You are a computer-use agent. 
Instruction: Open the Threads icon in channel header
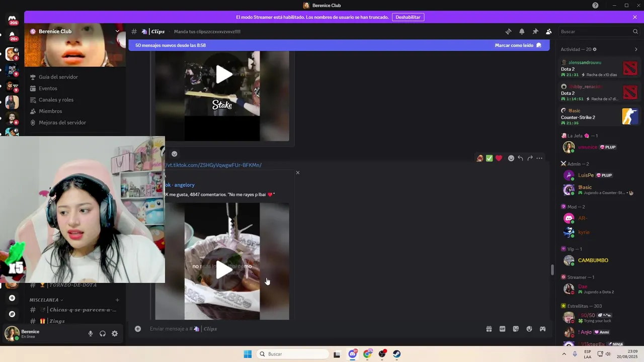(x=509, y=31)
